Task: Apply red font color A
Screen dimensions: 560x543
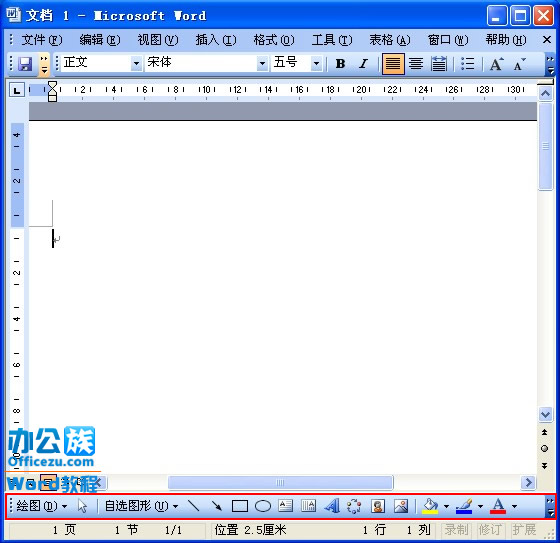Action: [x=498, y=506]
